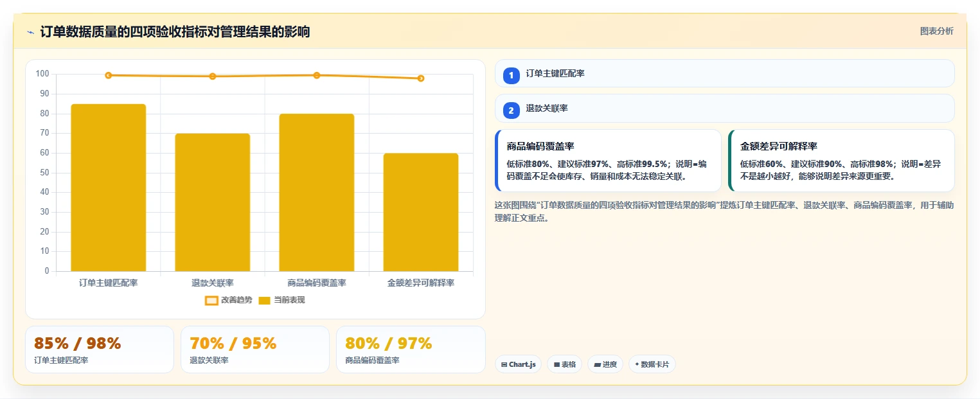The image size is (980, 399).
Task: Click x-axis label 商品编码覆盖率
Action: (x=317, y=283)
